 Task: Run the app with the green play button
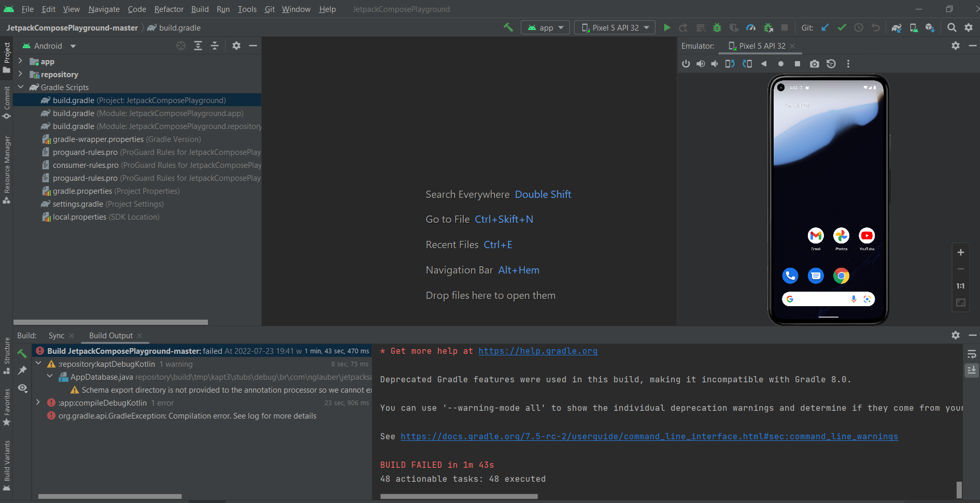click(x=667, y=27)
